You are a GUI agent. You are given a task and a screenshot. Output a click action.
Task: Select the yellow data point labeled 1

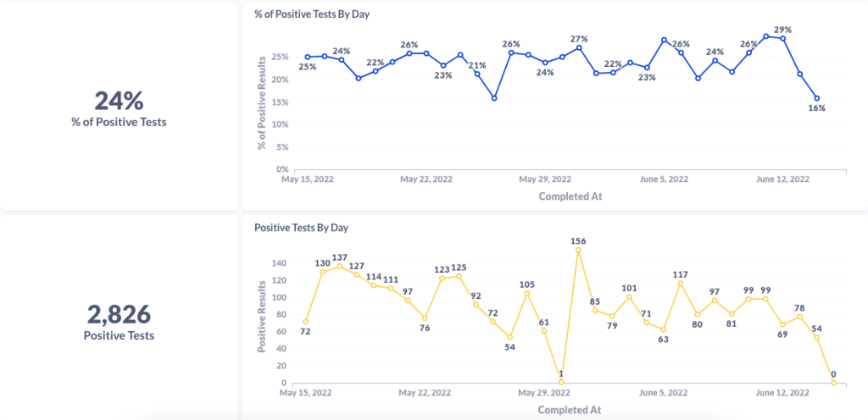[561, 382]
